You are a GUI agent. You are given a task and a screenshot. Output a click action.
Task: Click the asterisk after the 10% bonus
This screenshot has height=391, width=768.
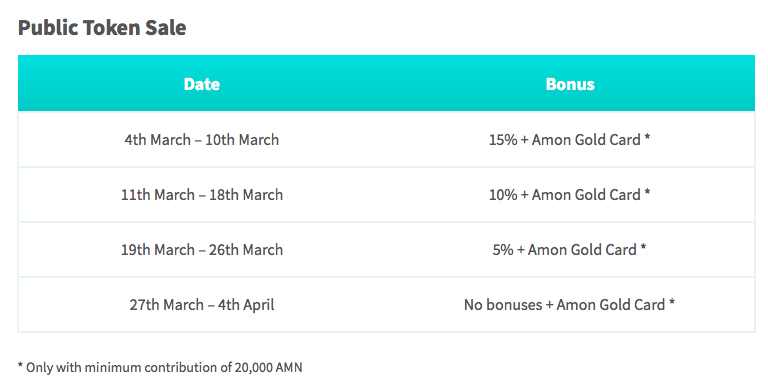(647, 193)
